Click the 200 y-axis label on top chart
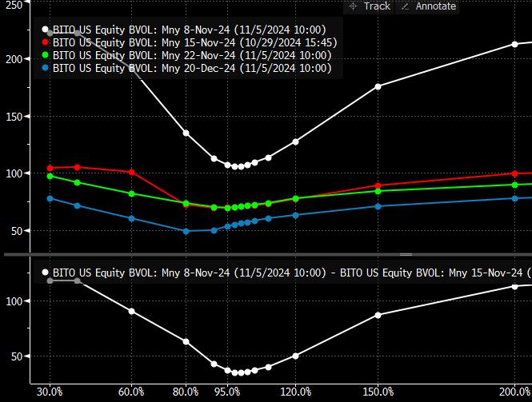Image resolution: width=532 pixels, height=402 pixels. point(14,59)
